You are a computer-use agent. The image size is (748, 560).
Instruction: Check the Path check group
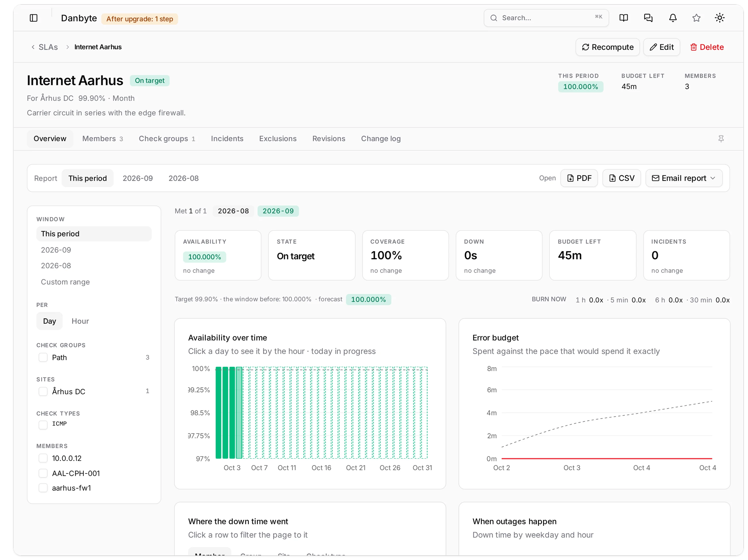pos(43,357)
